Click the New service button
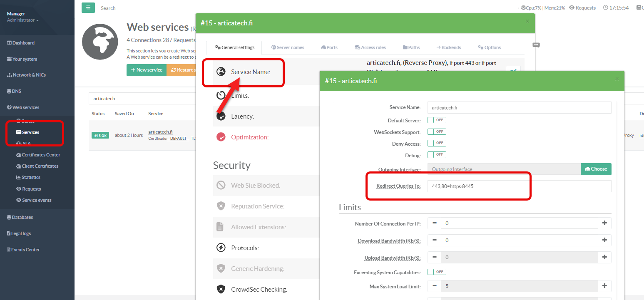Image resolution: width=644 pixels, height=300 pixels. click(147, 70)
